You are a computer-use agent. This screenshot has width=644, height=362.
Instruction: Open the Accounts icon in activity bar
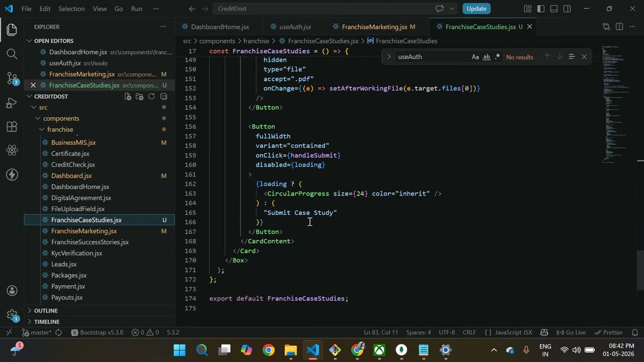[x=12, y=291]
